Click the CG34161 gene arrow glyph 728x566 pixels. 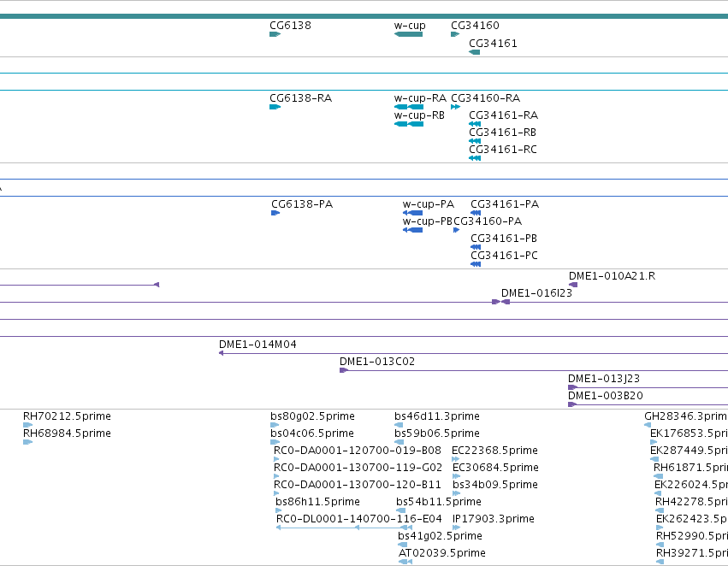click(x=475, y=52)
